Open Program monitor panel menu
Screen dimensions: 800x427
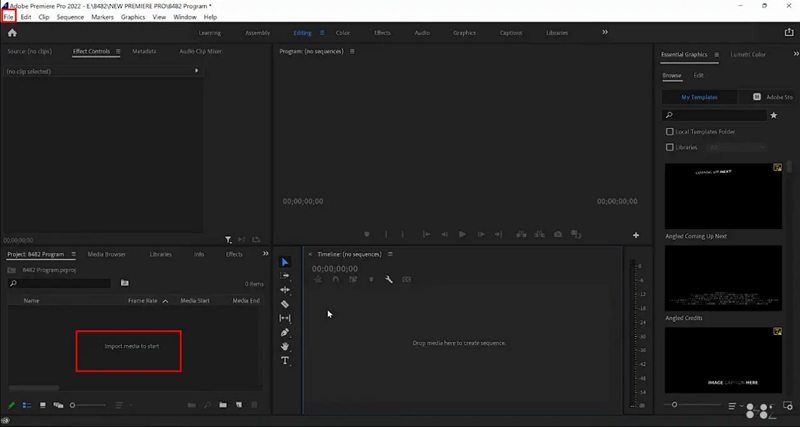[x=352, y=52]
